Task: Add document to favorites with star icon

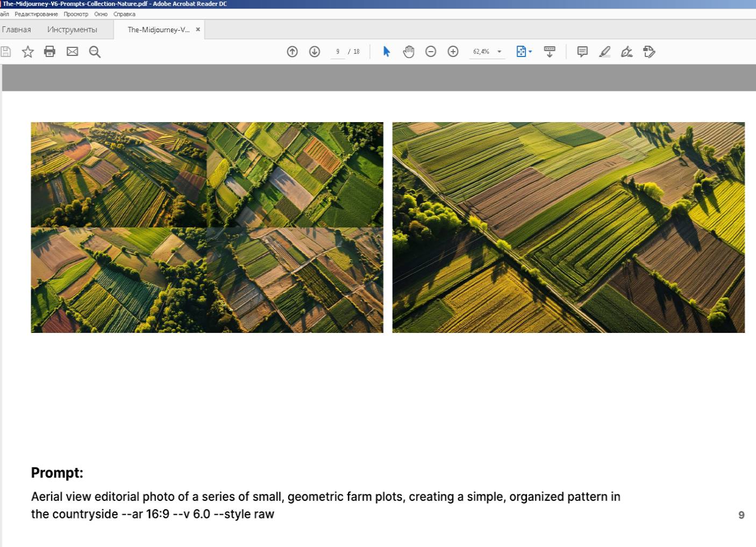Action: [x=27, y=52]
